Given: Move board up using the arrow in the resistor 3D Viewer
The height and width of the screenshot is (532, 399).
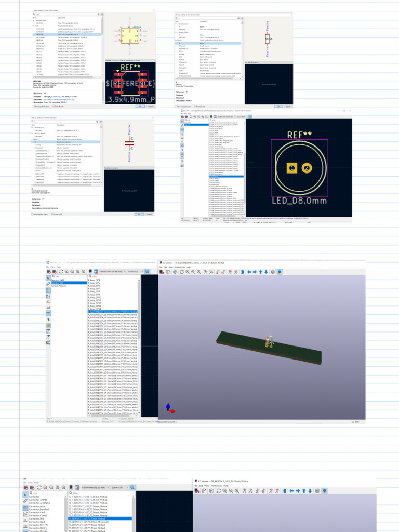Looking at the screenshot, I should [261, 272].
